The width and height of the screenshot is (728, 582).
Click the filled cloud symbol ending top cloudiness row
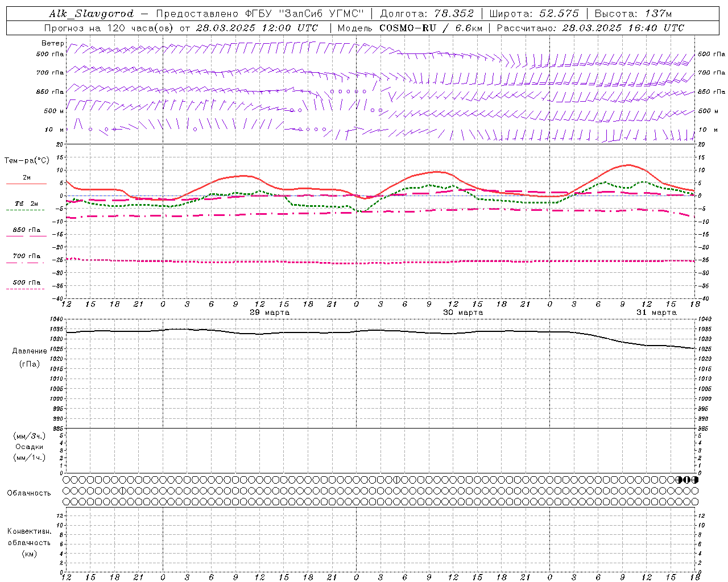click(x=694, y=480)
